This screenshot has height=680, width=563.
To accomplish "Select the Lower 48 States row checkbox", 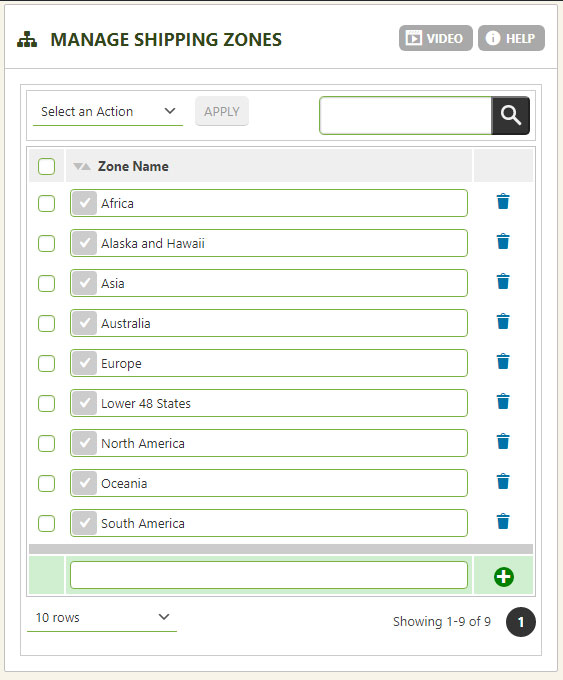I will point(46,403).
